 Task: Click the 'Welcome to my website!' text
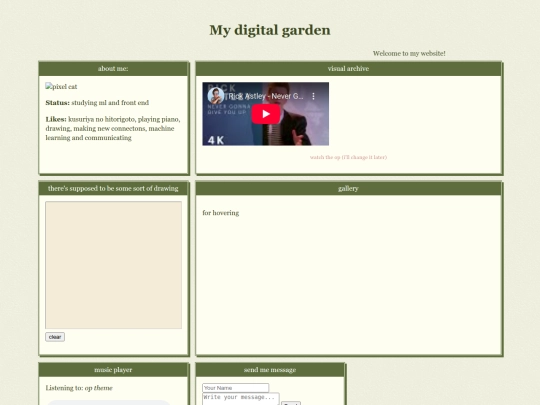(409, 53)
